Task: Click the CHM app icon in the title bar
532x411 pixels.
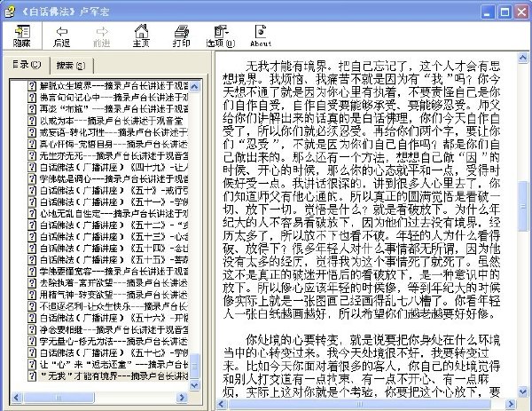Action: click(10, 12)
